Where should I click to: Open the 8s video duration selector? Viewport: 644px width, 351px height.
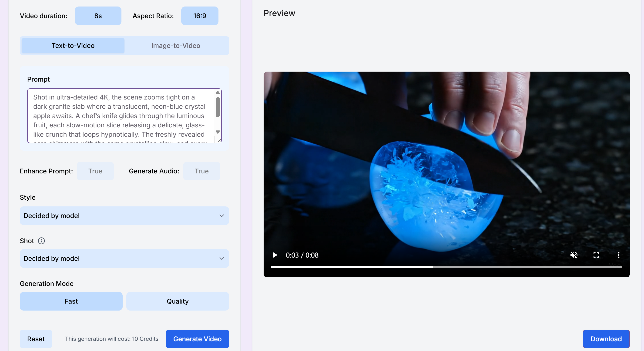pyautogui.click(x=98, y=16)
